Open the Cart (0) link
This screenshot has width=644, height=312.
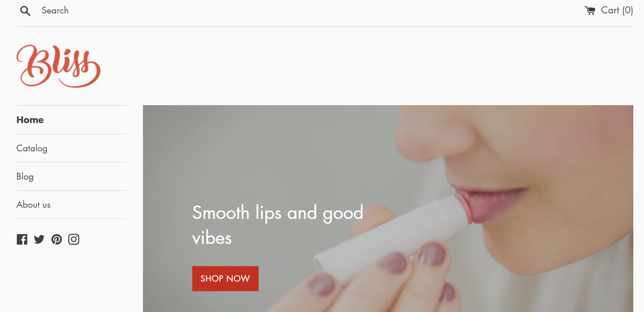coord(609,10)
